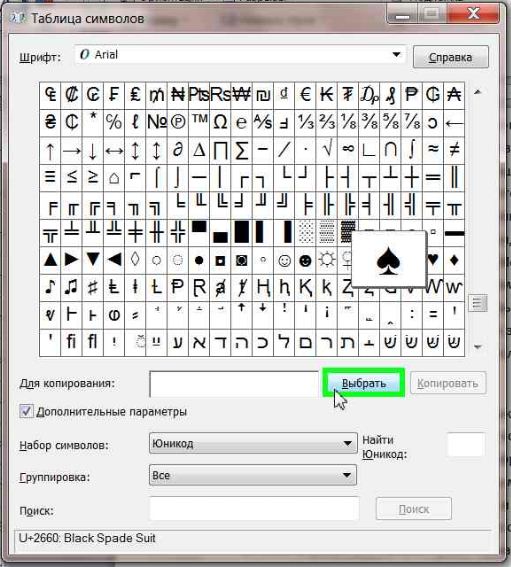Open the Шрифт Arial font dropdown
The height and width of the screenshot is (567, 511).
coord(240,55)
